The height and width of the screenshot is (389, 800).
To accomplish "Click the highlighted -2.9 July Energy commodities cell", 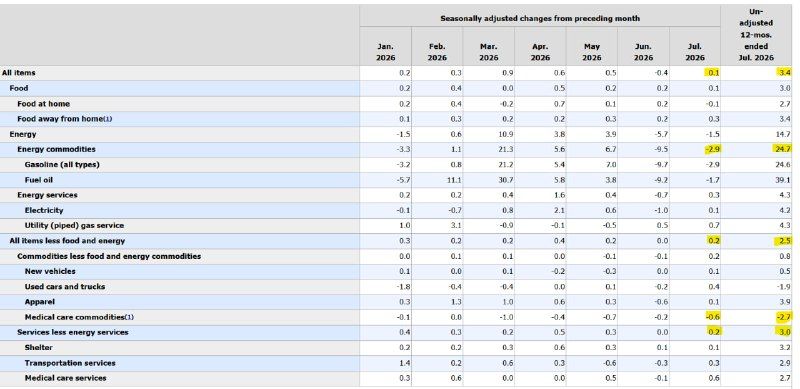I will pyautogui.click(x=711, y=149).
